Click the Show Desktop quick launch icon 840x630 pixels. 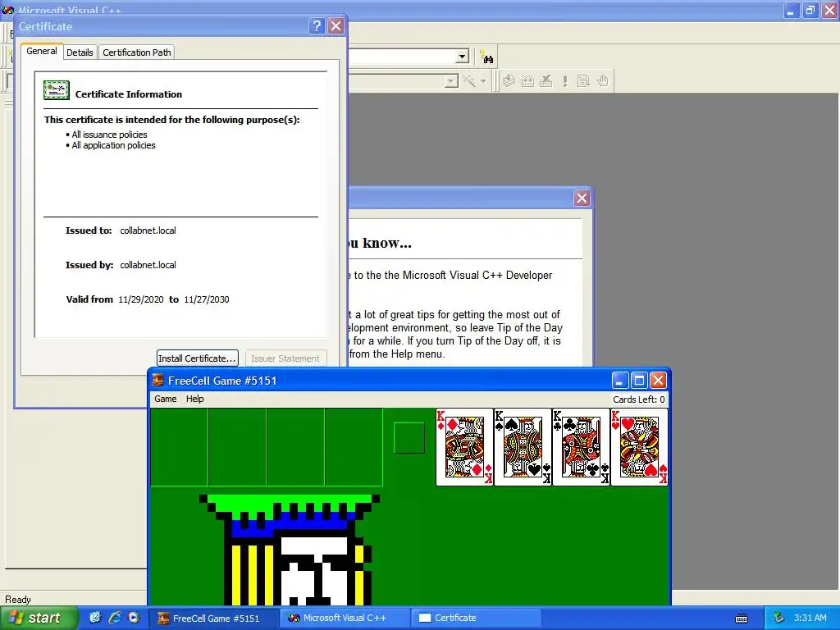pyautogui.click(x=95, y=618)
